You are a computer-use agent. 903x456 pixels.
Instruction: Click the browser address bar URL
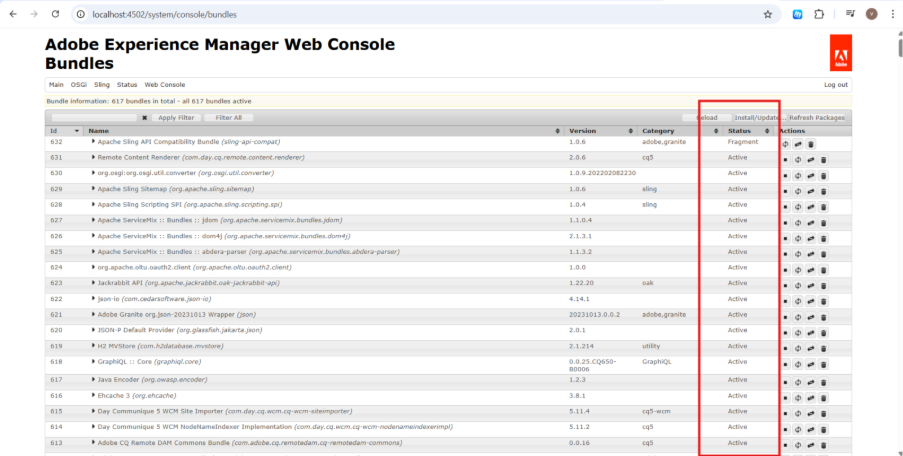point(164,14)
